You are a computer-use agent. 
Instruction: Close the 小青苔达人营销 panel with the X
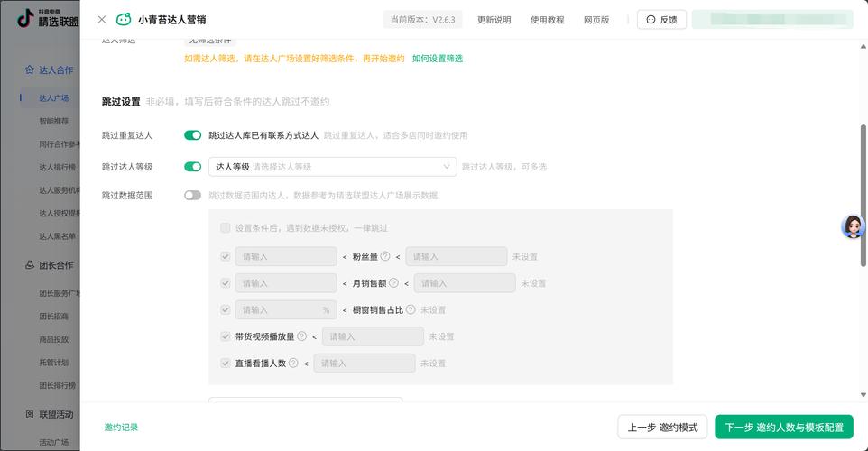101,19
